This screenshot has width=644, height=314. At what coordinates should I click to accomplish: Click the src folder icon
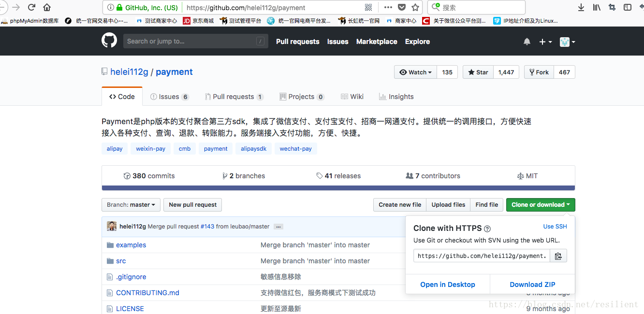point(110,261)
